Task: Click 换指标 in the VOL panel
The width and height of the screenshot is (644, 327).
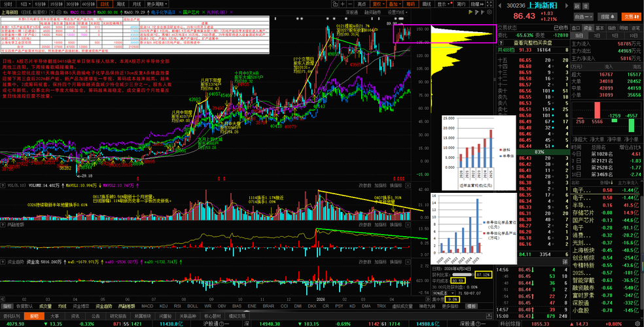Action: [x=395, y=186]
